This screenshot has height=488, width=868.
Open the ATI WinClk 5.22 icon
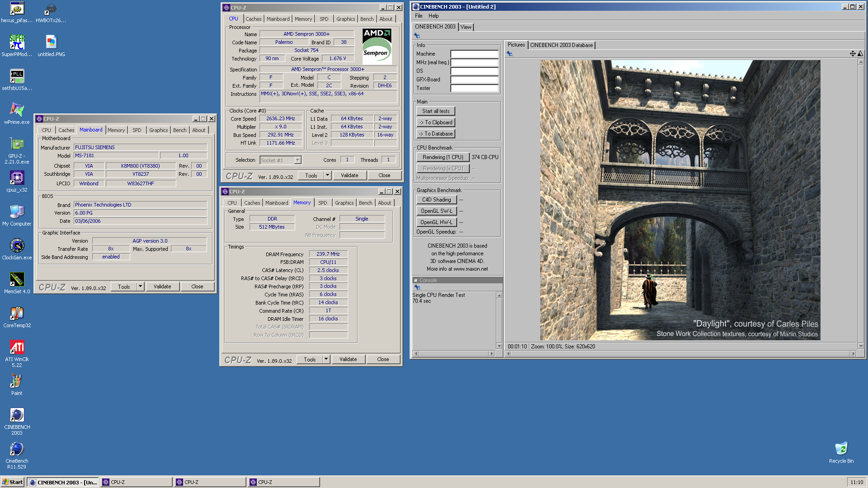17,354
